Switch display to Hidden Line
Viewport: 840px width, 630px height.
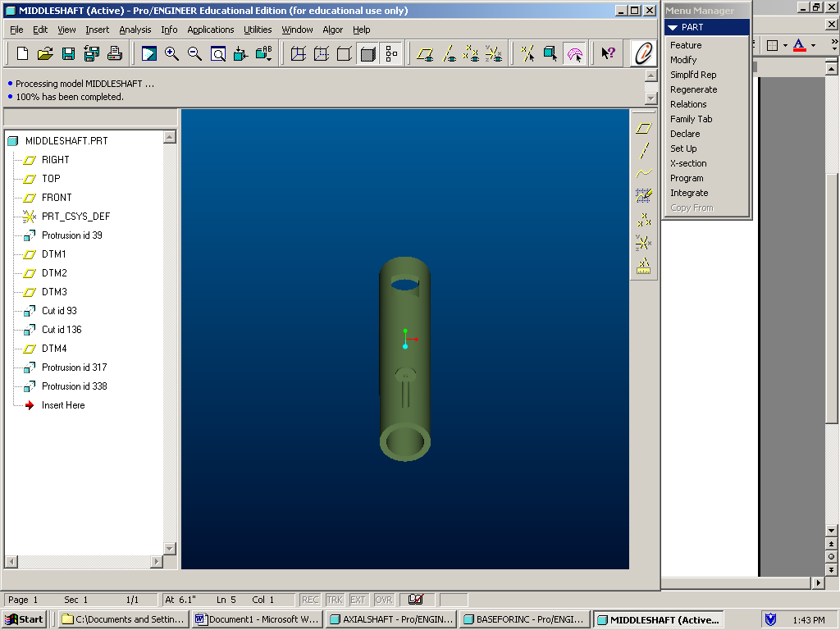322,53
